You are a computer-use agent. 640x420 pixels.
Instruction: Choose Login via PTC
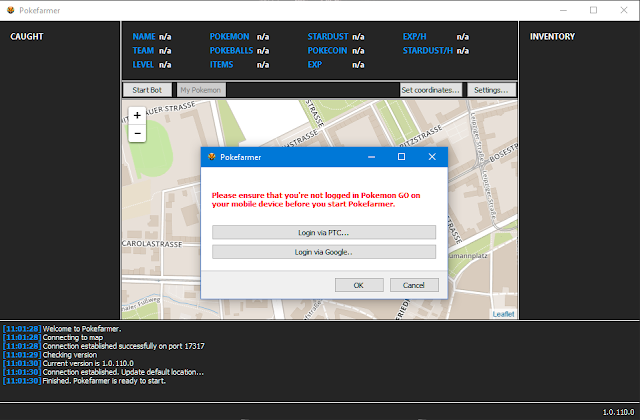point(324,233)
